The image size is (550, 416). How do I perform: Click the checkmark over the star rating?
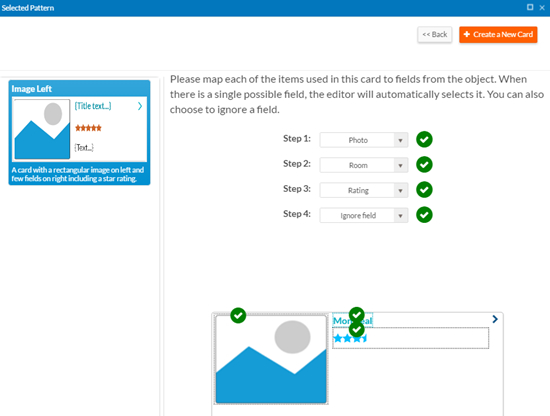(357, 330)
